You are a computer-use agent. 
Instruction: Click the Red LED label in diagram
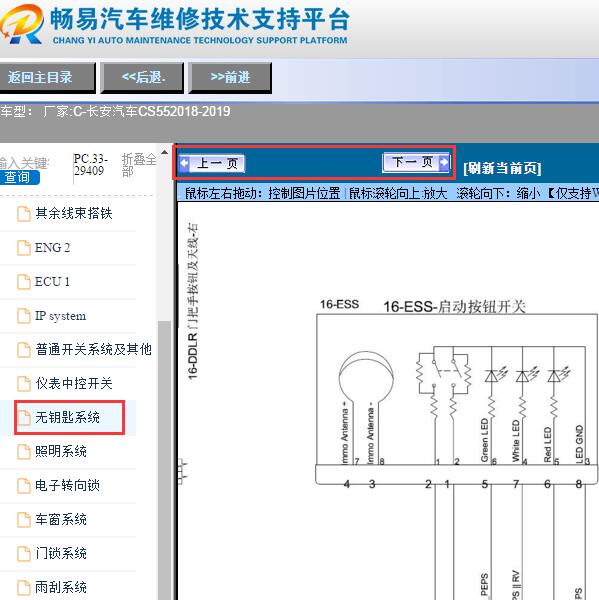tap(547, 445)
